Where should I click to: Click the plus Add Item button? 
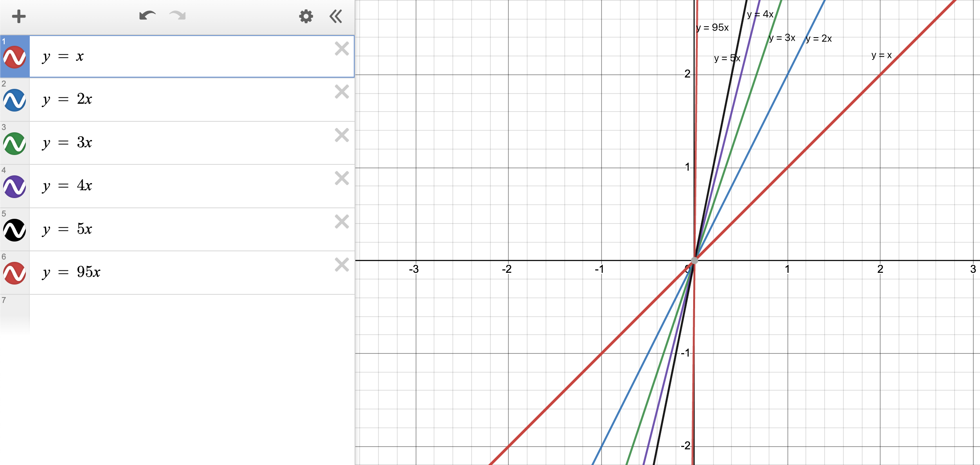18,16
